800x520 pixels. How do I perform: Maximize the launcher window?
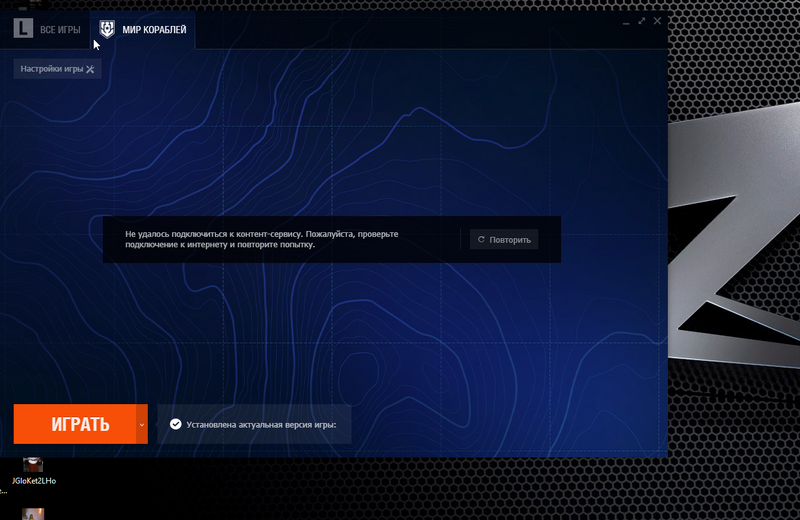641,21
